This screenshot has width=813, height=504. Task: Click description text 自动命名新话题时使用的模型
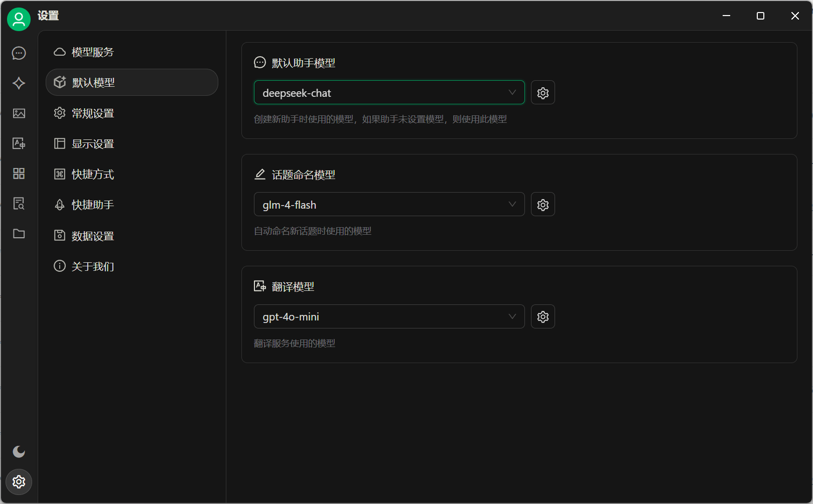[x=313, y=231]
